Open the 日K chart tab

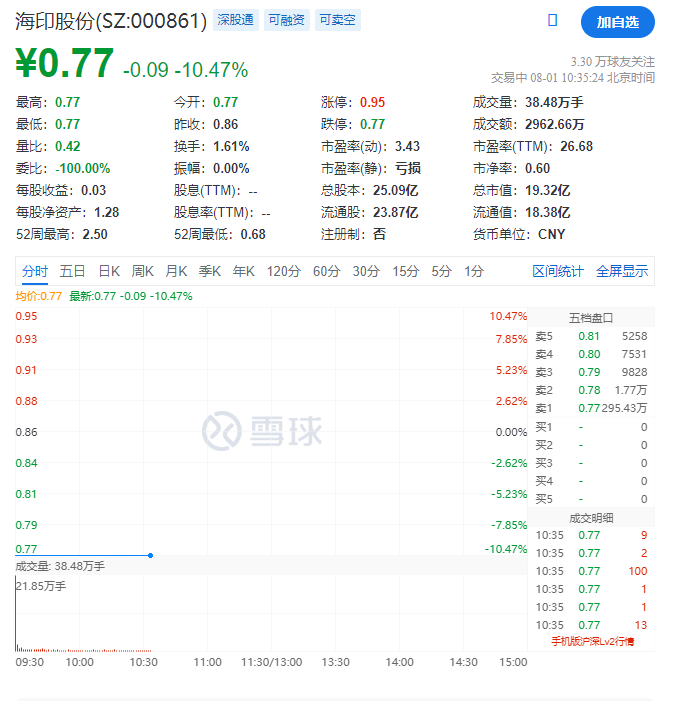[109, 271]
